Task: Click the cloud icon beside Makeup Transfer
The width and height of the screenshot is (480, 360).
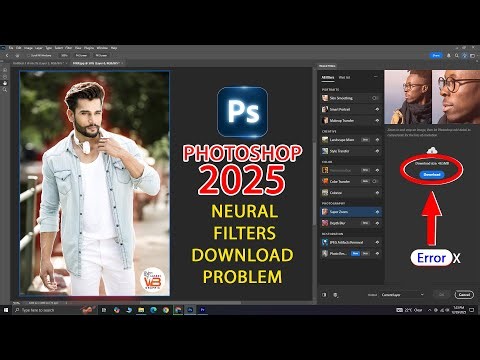Action: (377, 120)
